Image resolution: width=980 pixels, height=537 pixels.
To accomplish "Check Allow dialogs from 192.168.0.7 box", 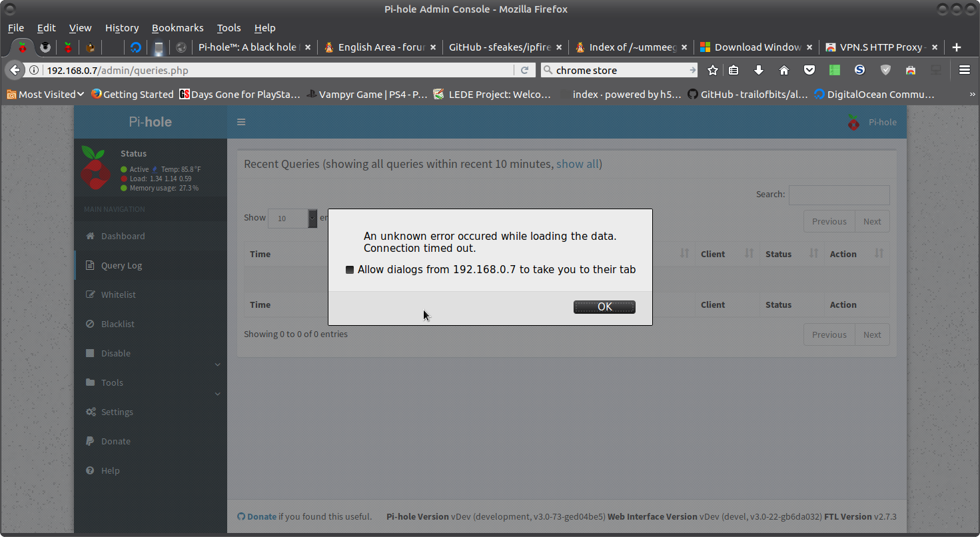I will (x=350, y=269).
